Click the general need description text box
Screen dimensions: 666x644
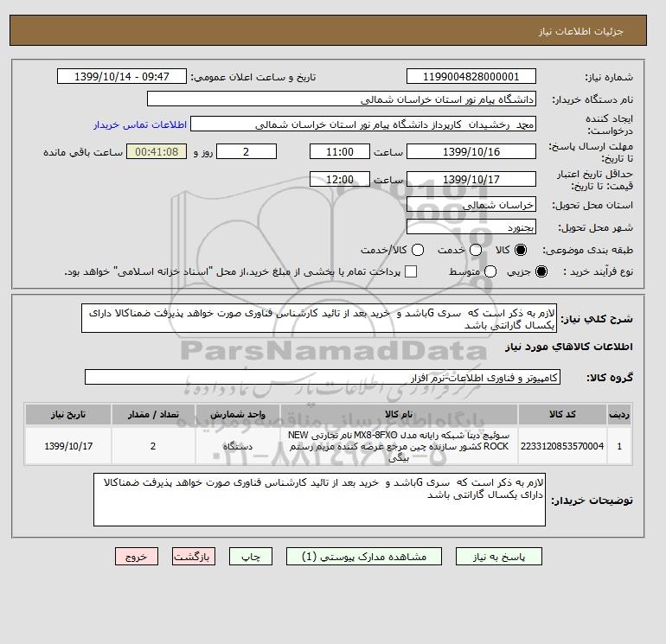coord(319,318)
